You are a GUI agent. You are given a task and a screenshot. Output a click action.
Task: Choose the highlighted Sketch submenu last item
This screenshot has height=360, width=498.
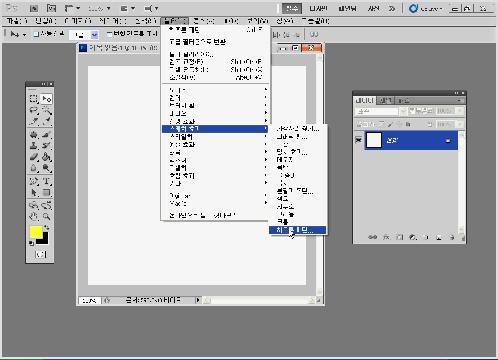tap(298, 230)
